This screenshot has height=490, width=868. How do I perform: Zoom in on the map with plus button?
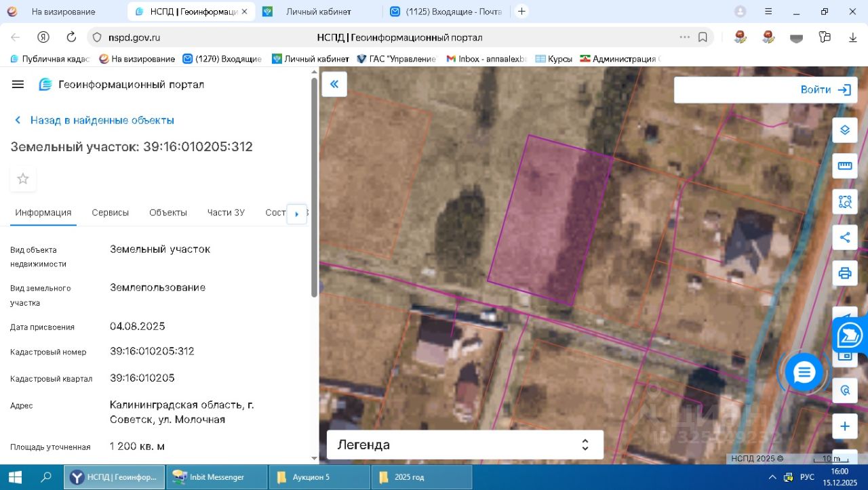845,426
